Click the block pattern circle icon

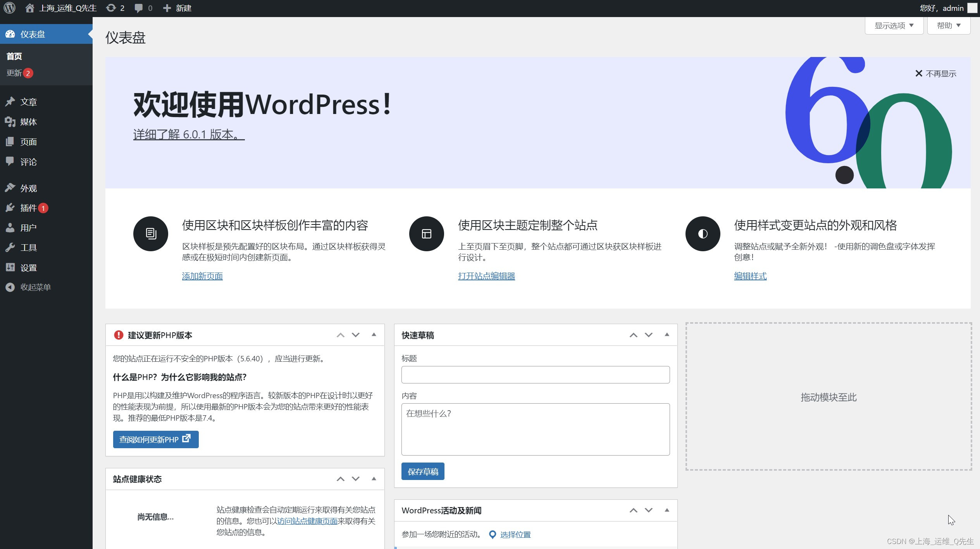point(151,234)
